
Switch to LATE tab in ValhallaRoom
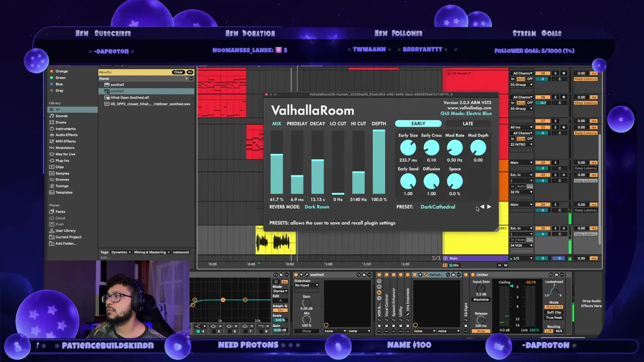tap(468, 123)
